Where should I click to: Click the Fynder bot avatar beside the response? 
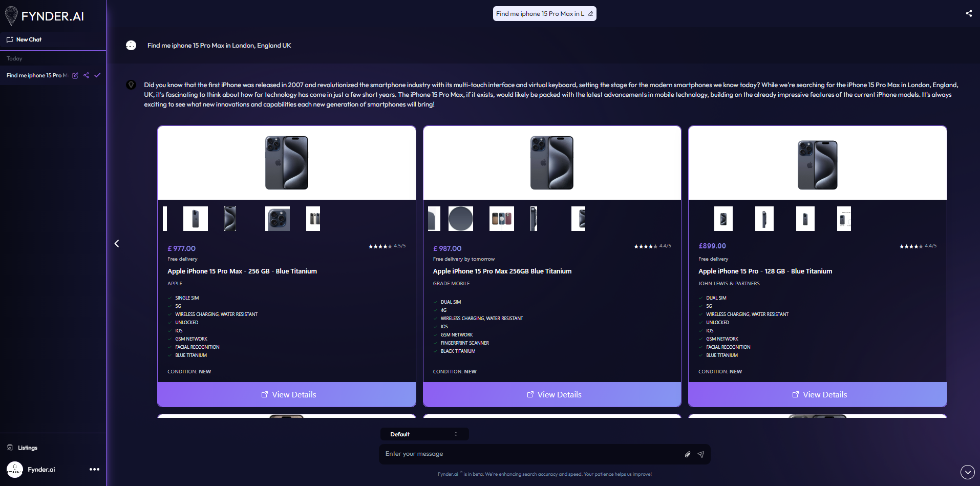131,85
